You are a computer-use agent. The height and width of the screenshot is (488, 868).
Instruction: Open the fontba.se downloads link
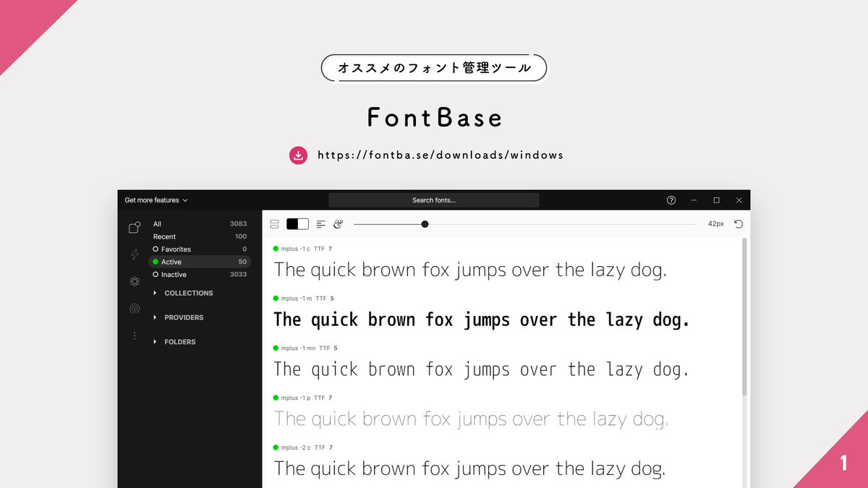point(441,155)
